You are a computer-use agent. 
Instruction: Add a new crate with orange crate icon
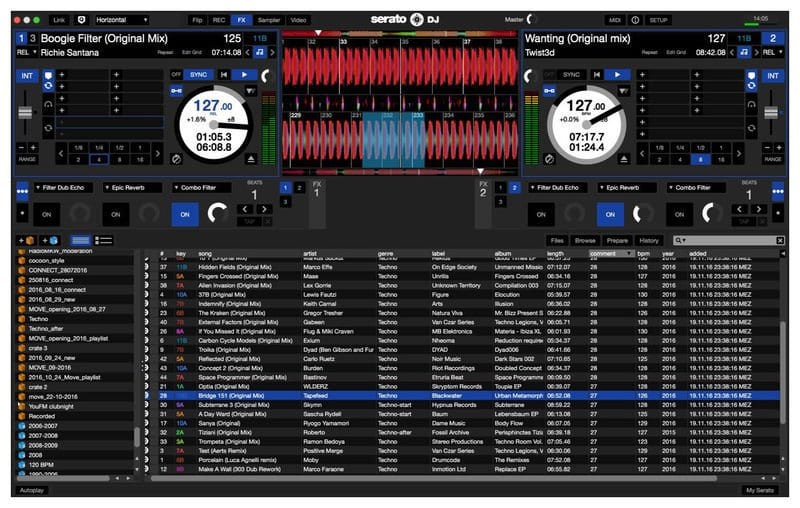pyautogui.click(x=27, y=240)
